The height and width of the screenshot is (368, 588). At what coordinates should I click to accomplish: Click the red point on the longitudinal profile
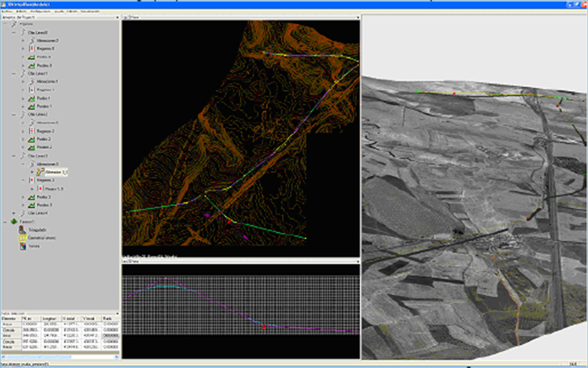click(x=263, y=326)
